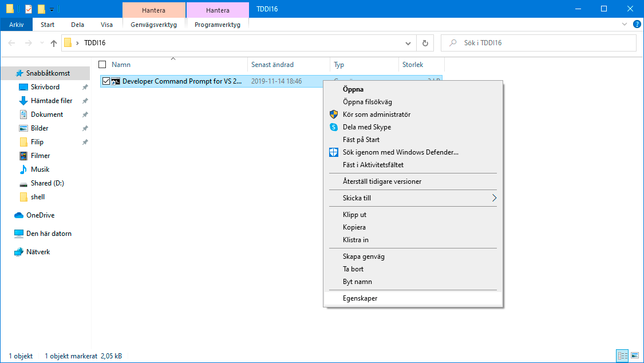Navigate up one folder level

point(53,43)
